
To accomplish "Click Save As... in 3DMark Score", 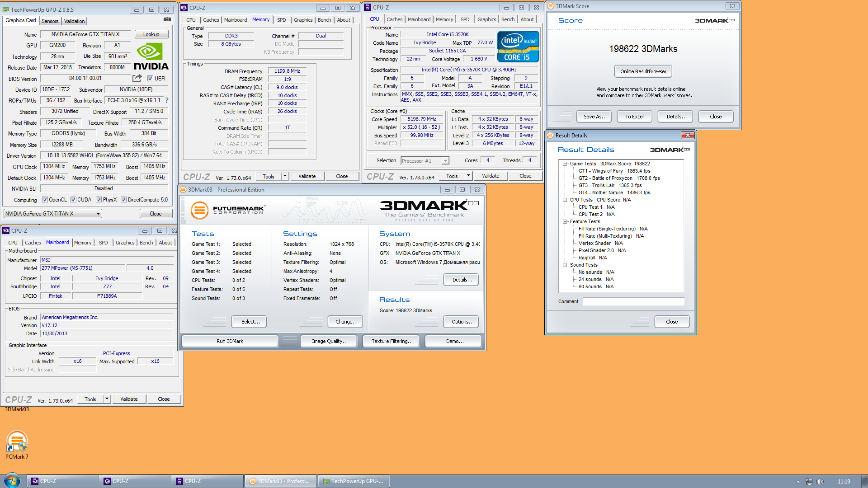I will point(594,117).
